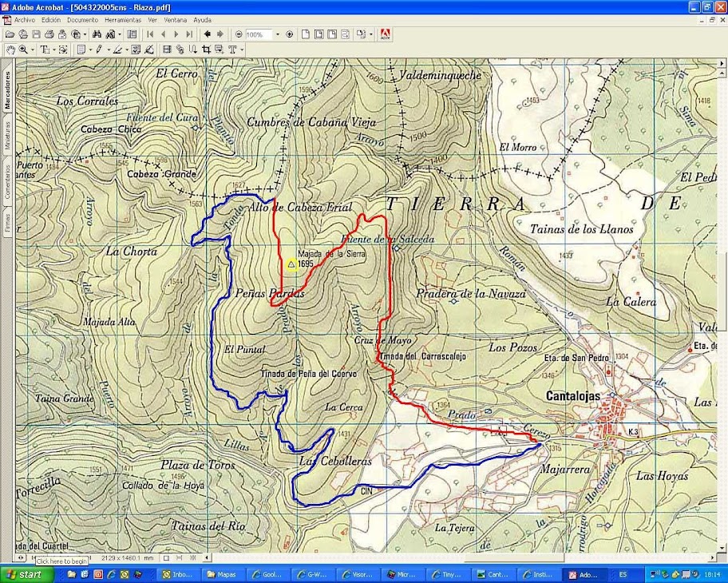Set Fit Width page view

(x=332, y=34)
